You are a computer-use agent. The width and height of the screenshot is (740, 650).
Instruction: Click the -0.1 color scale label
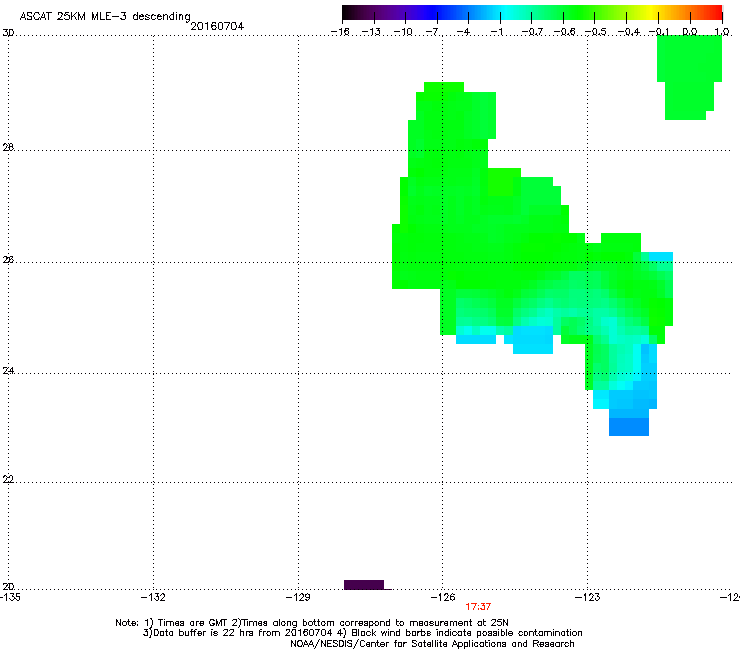[x=658, y=32]
